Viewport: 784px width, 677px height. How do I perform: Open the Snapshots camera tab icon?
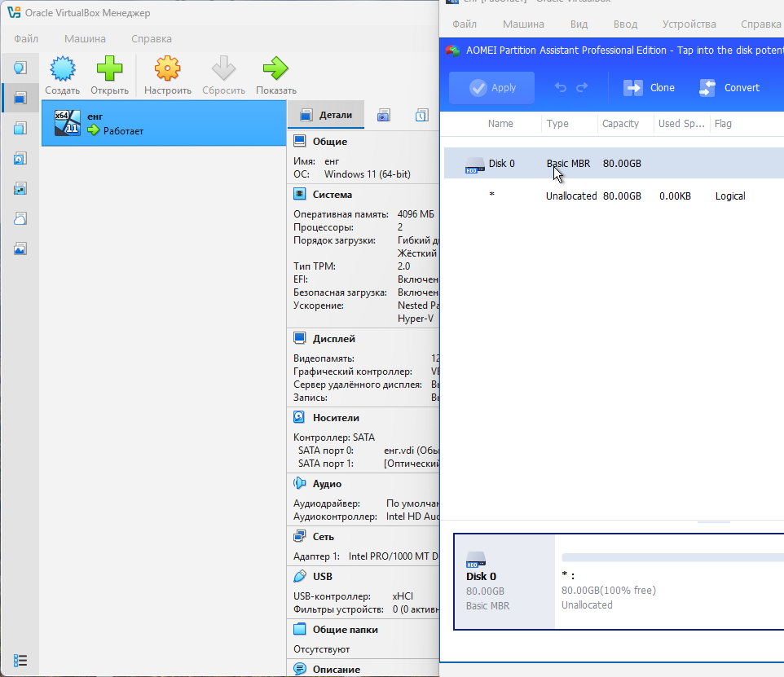pyautogui.click(x=383, y=116)
